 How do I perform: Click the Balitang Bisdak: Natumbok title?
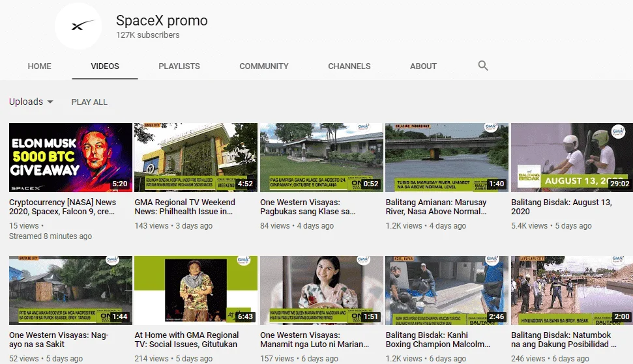(563, 339)
